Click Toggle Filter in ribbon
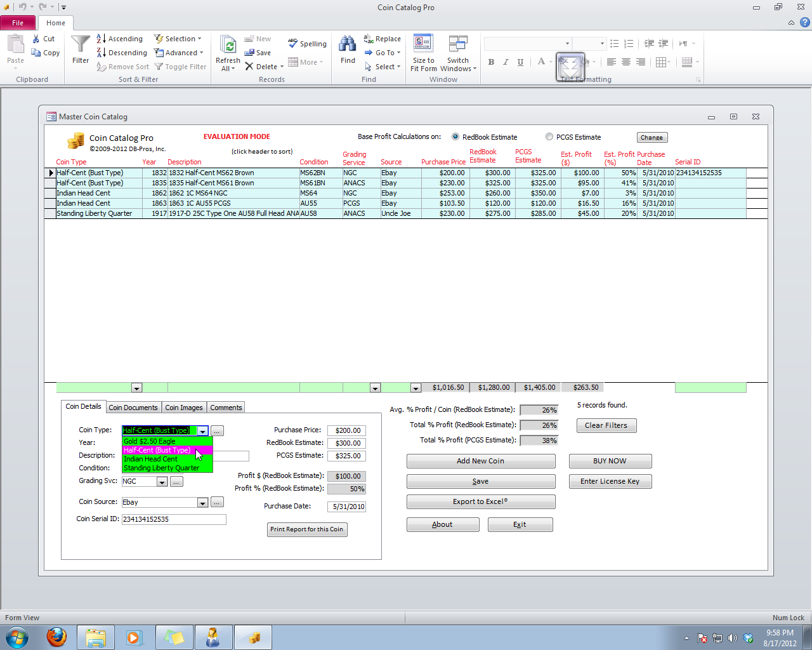812x650 pixels. [180, 67]
